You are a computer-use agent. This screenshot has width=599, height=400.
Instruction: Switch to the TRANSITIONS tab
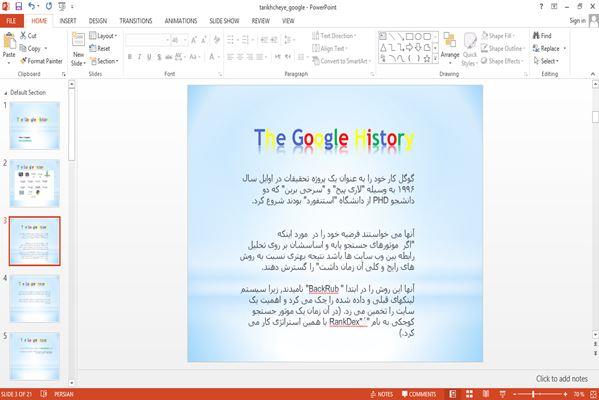(x=136, y=21)
